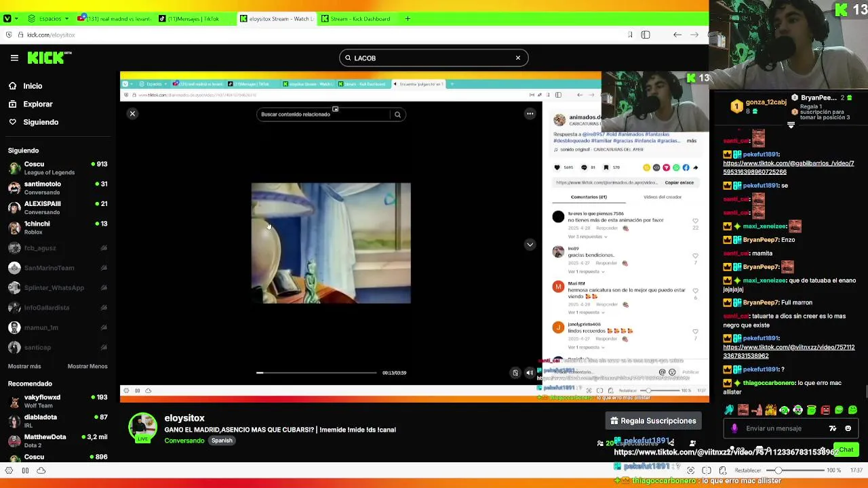Open recommended channel diabladota
The height and width of the screenshot is (488, 868).
point(58,421)
